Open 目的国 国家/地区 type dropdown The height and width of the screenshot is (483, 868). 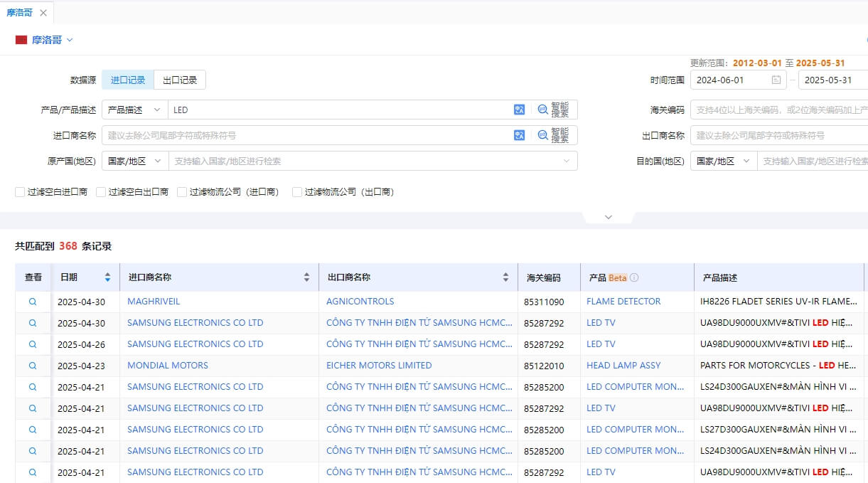pos(724,161)
